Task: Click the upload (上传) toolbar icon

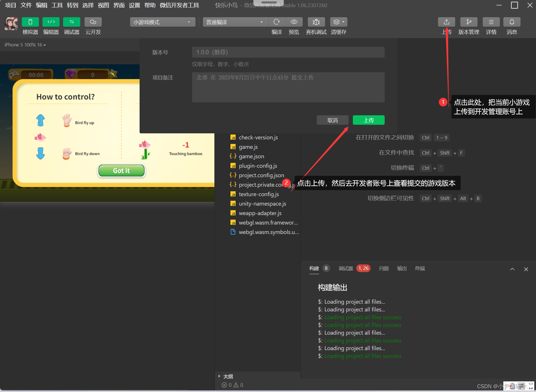Action: (447, 22)
